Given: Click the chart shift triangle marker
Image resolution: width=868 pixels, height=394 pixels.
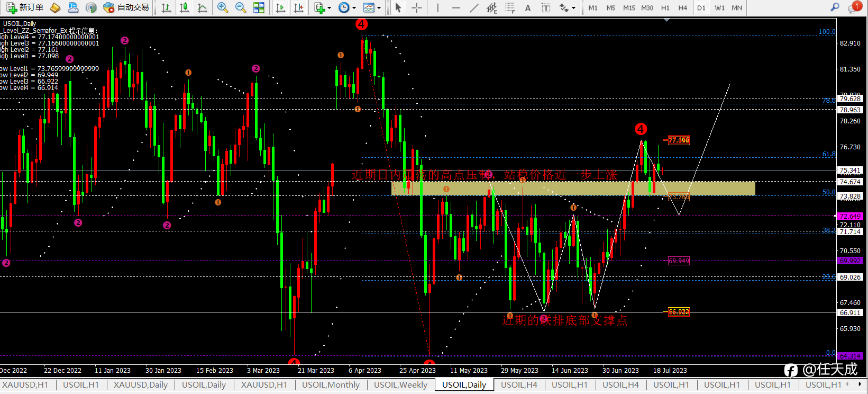Looking at the screenshot, I should pos(666,20).
